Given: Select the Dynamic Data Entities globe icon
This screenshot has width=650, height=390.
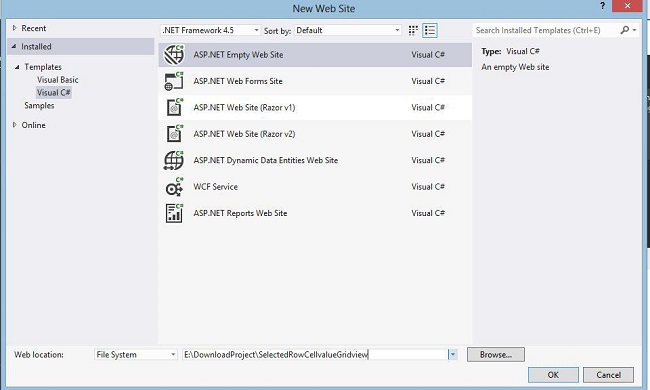Looking at the screenshot, I should click(x=174, y=160).
